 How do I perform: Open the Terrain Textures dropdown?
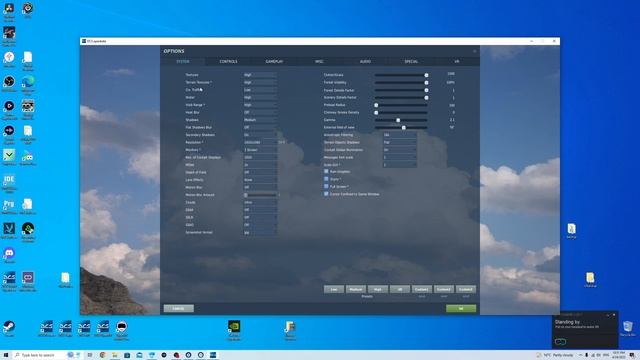pos(260,82)
